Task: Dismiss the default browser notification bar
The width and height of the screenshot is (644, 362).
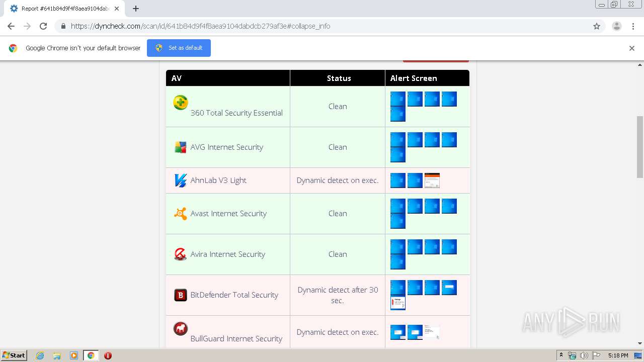Action: [x=632, y=48]
